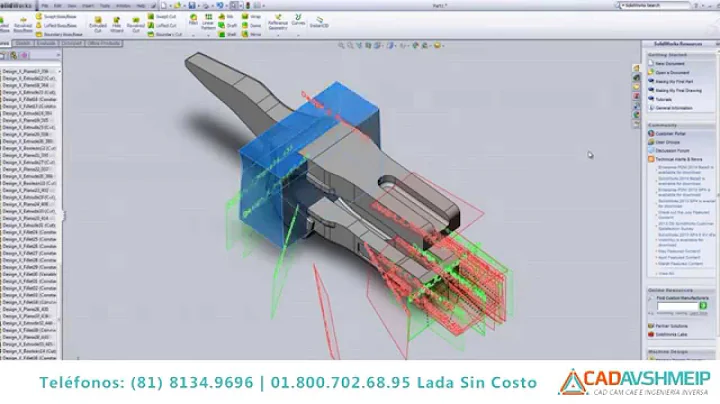Open the Hole Wizard tool

click(x=117, y=25)
